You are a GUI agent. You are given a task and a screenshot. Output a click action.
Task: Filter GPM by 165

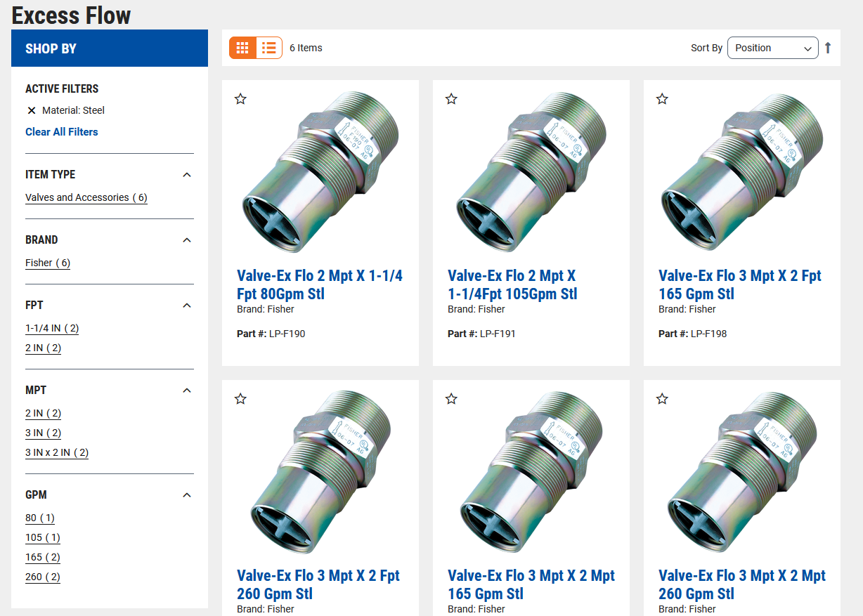(43, 557)
